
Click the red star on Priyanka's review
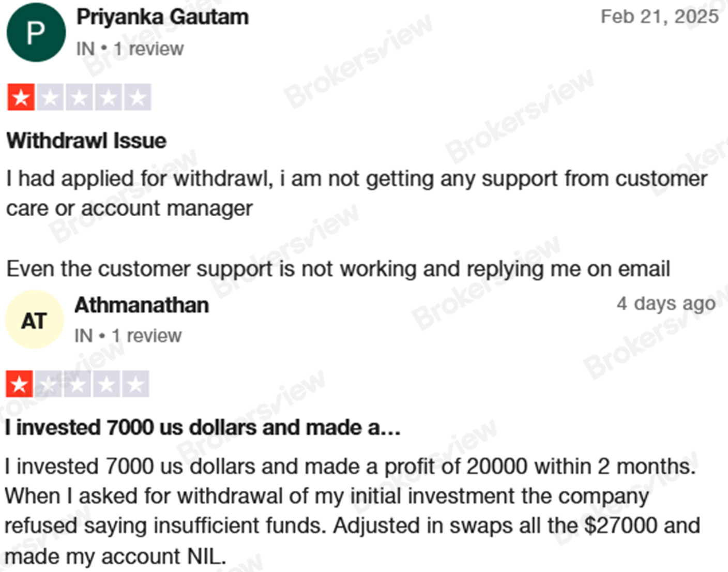(21, 97)
